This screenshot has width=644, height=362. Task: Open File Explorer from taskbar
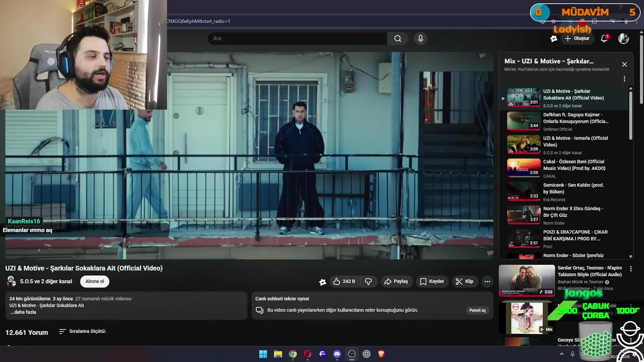(278, 354)
